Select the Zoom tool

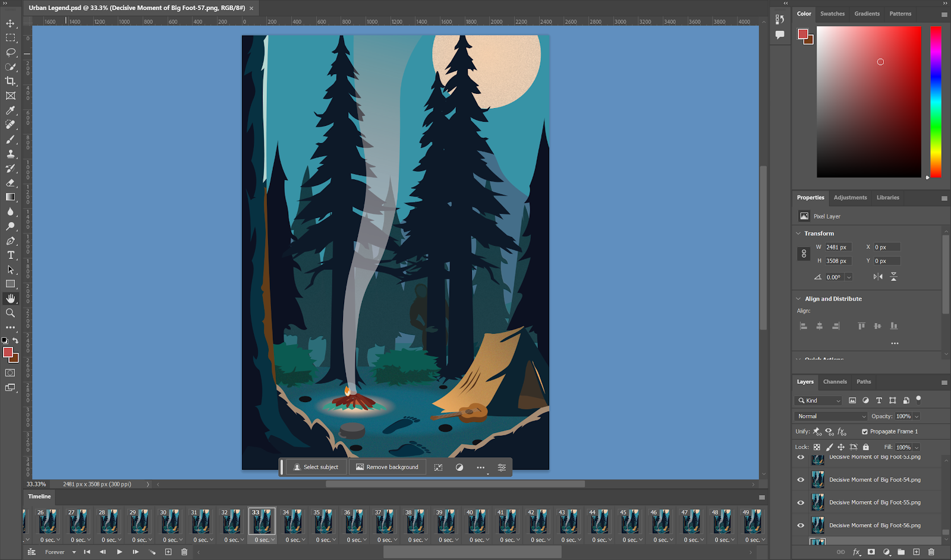pos(10,313)
